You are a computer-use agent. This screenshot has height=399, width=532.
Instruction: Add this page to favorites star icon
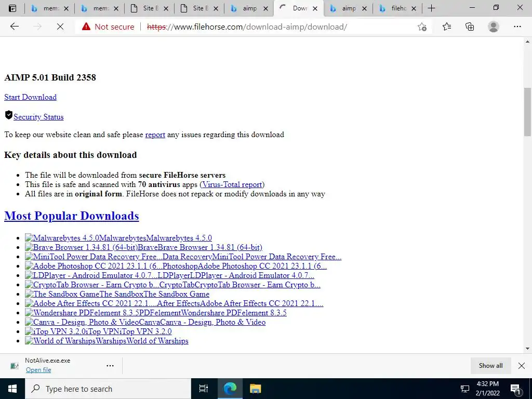coord(422,27)
